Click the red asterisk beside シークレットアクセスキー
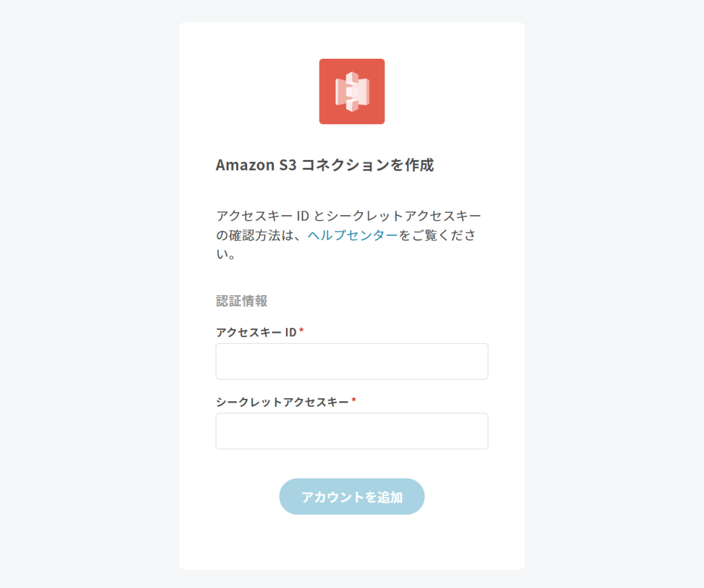 coord(354,400)
